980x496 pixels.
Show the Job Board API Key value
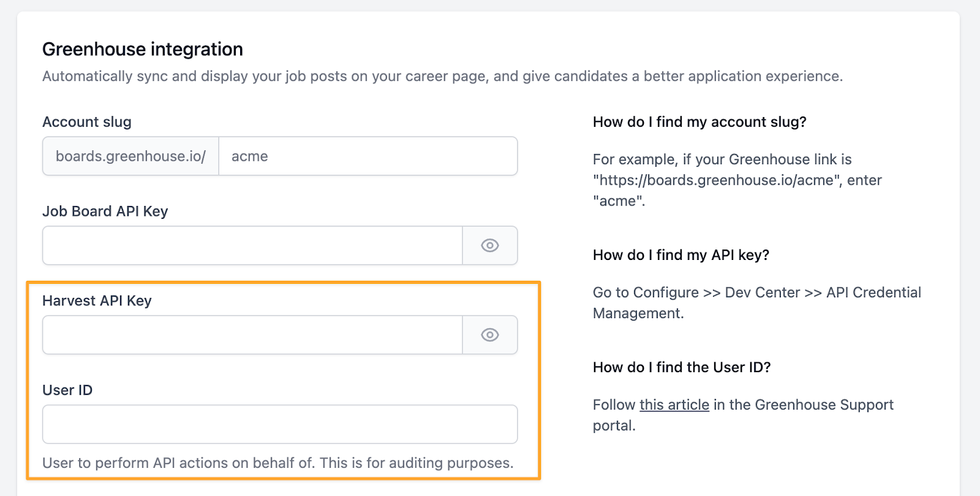click(490, 245)
